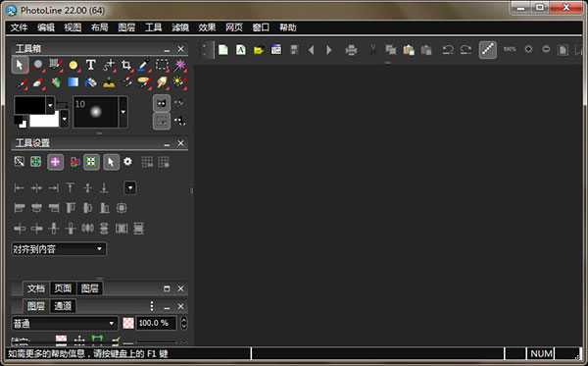588x366 pixels.
Task: Open the 滤镜 menu
Action: [x=180, y=27]
